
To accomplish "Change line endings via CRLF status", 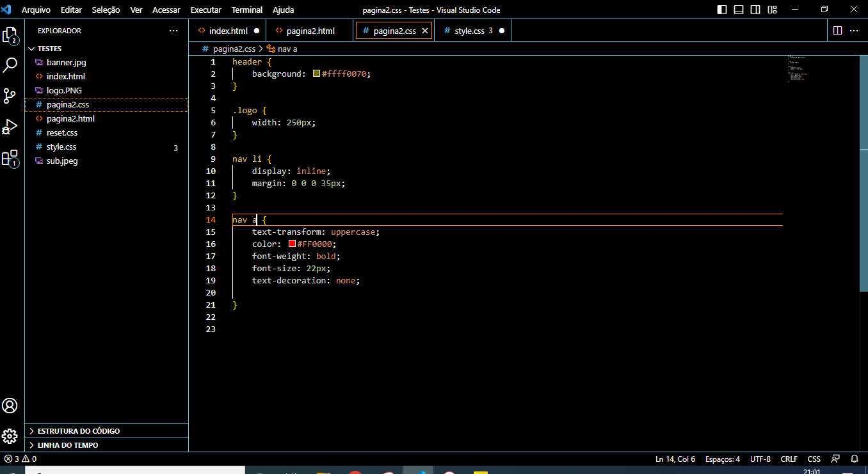I will click(x=789, y=459).
